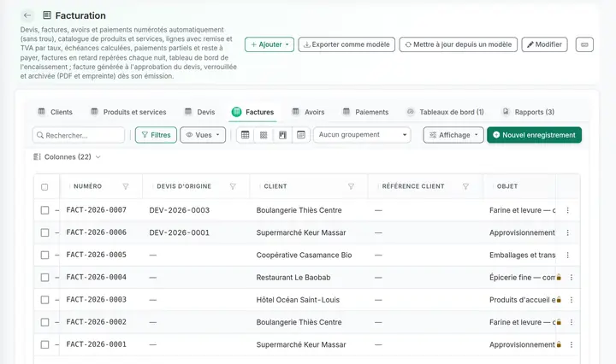The height and width of the screenshot is (364, 616).
Task: Click Exporter comme modèle button
Action: pos(346,44)
